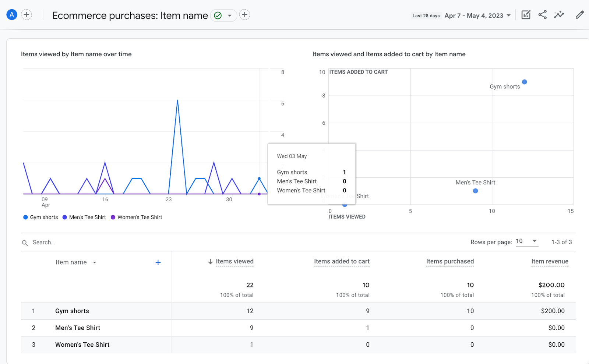Open the Insights sparkline icon

click(559, 15)
